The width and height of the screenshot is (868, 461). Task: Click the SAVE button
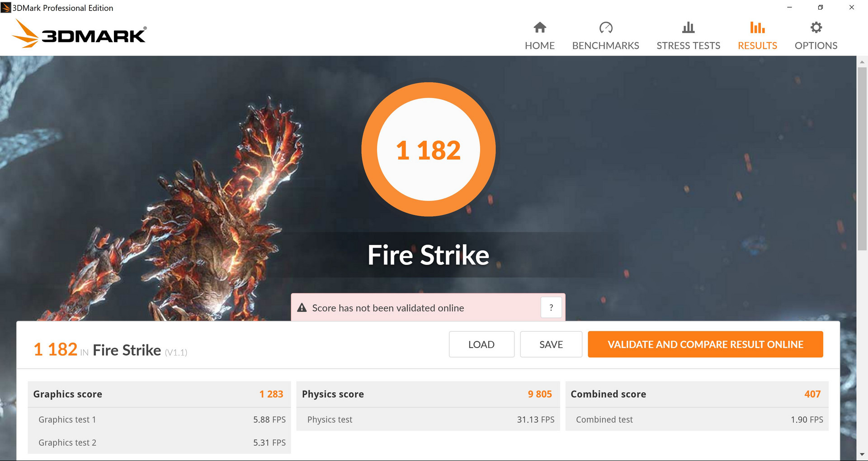[551, 344]
